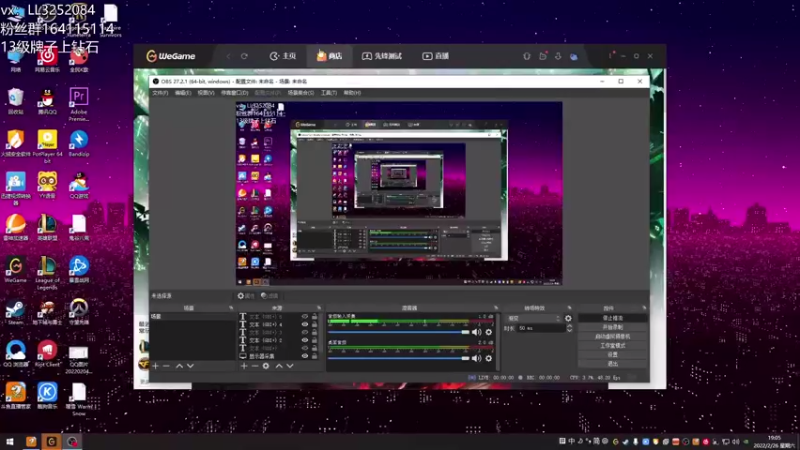Open OBS 视图(V) menu

pyautogui.click(x=206, y=93)
